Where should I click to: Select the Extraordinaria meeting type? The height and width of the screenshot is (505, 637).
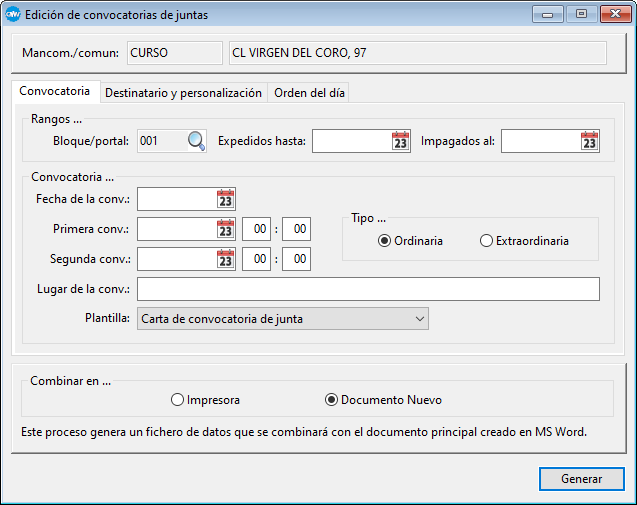pos(487,241)
